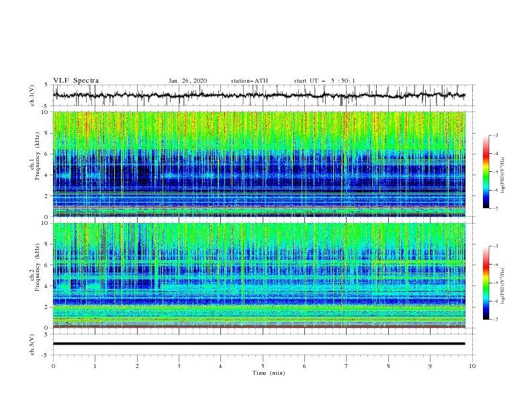Image resolution: width=532 pixels, height=411 pixels.
Task: Click time-axis tick label "6" under the plots
Action: (304, 366)
